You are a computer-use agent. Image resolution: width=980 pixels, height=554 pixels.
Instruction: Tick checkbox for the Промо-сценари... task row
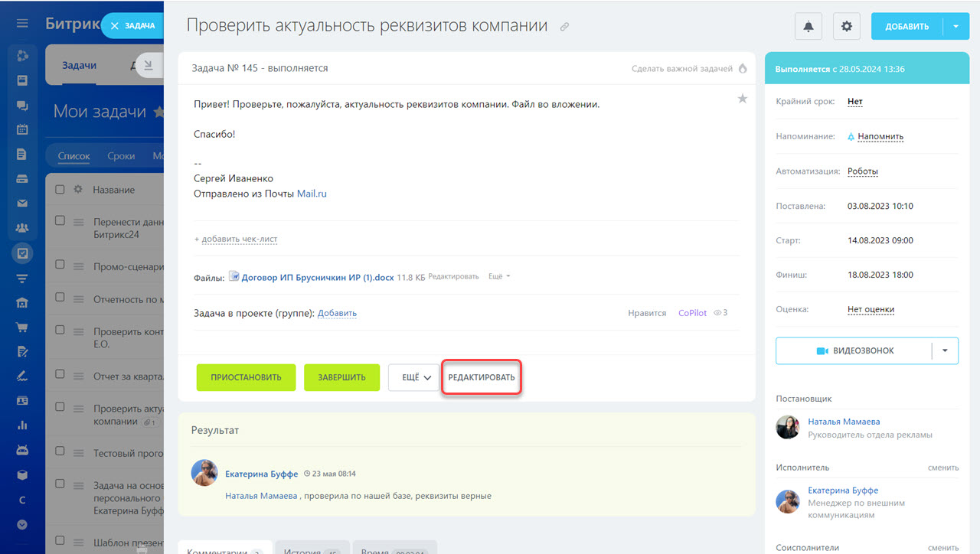(x=60, y=265)
